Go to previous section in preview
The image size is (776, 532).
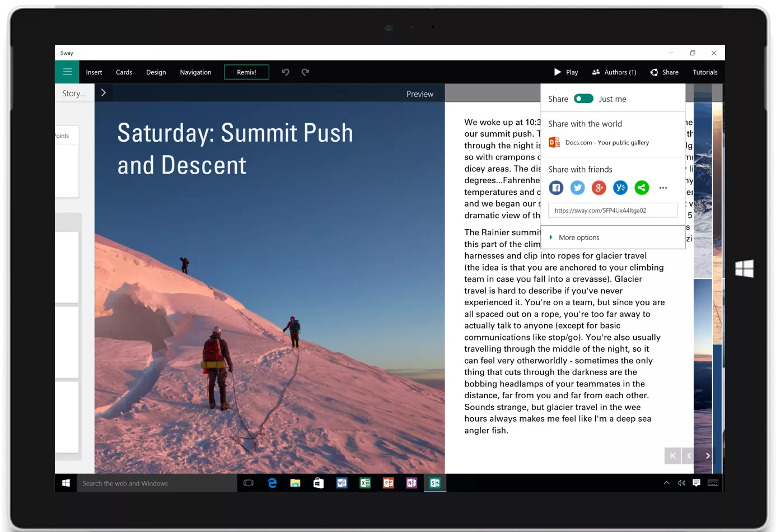[x=689, y=456]
